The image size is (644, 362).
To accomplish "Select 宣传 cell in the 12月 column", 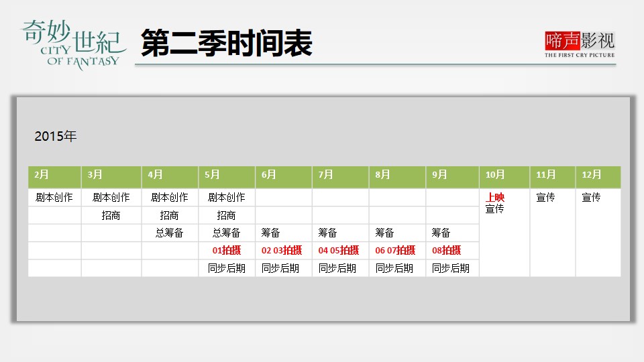I will tap(598, 233).
